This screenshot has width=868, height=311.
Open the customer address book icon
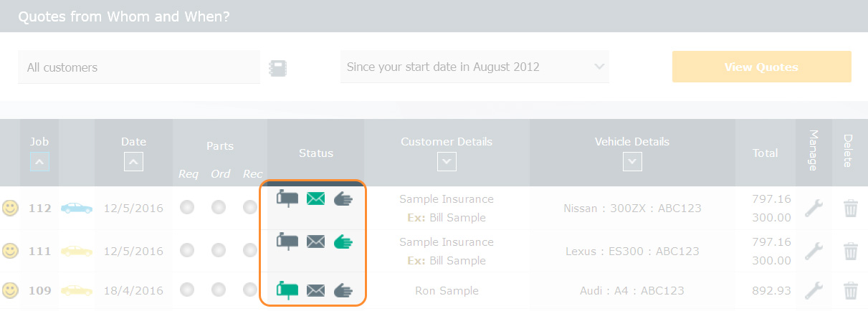tap(277, 68)
